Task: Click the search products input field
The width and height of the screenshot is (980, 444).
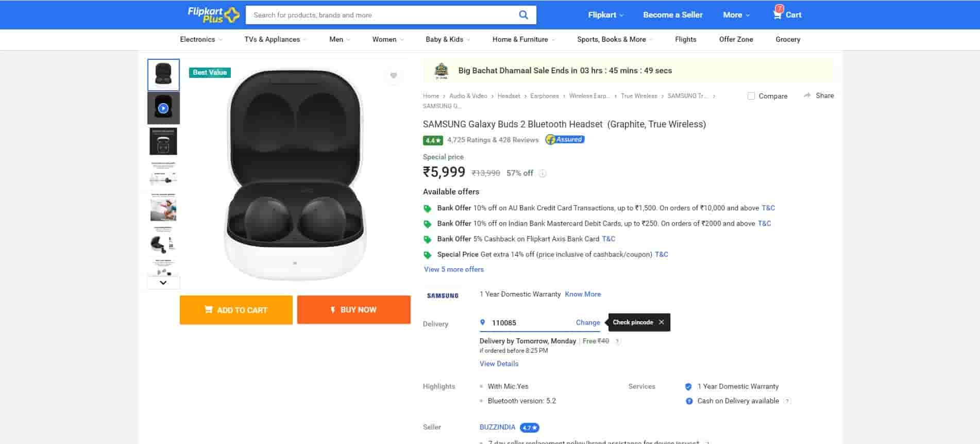Action: (381, 15)
